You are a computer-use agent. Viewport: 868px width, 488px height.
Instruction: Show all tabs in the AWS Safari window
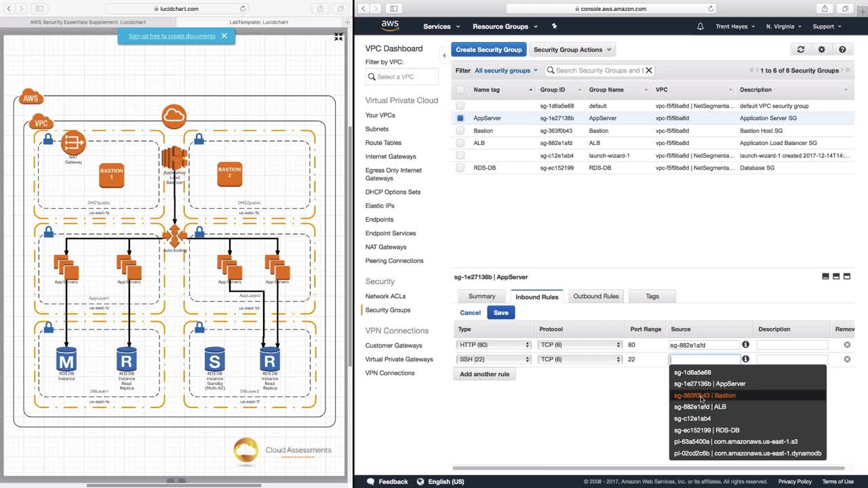(x=845, y=9)
